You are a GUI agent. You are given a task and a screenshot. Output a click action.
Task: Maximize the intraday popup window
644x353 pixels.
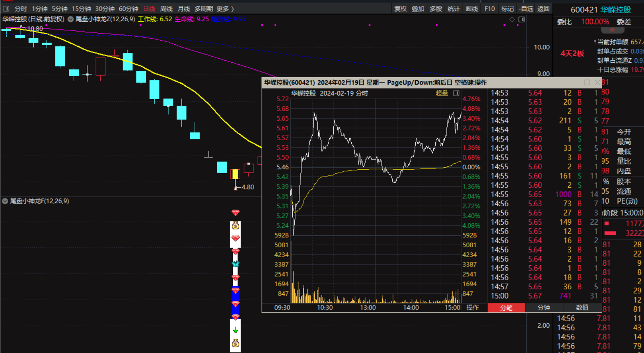click(587, 82)
